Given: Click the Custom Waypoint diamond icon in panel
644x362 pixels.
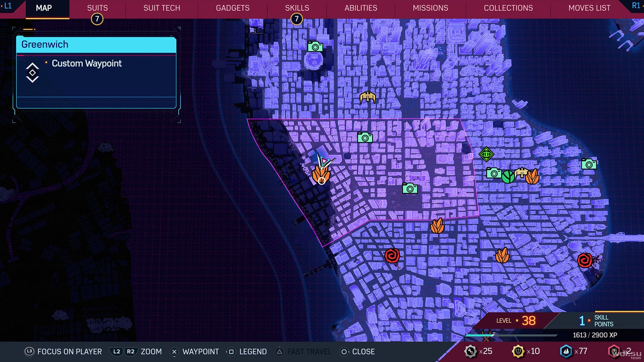Looking at the screenshot, I should pyautogui.click(x=33, y=72).
